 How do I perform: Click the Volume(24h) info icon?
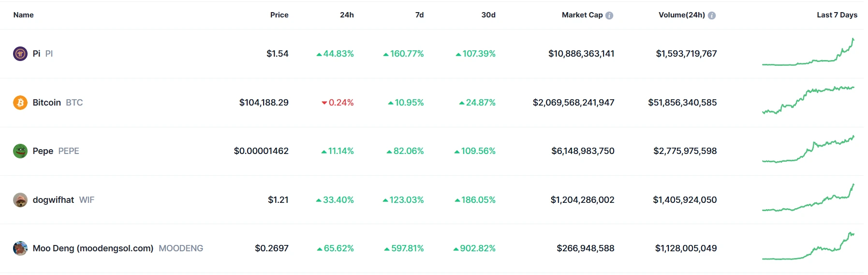[x=712, y=15]
